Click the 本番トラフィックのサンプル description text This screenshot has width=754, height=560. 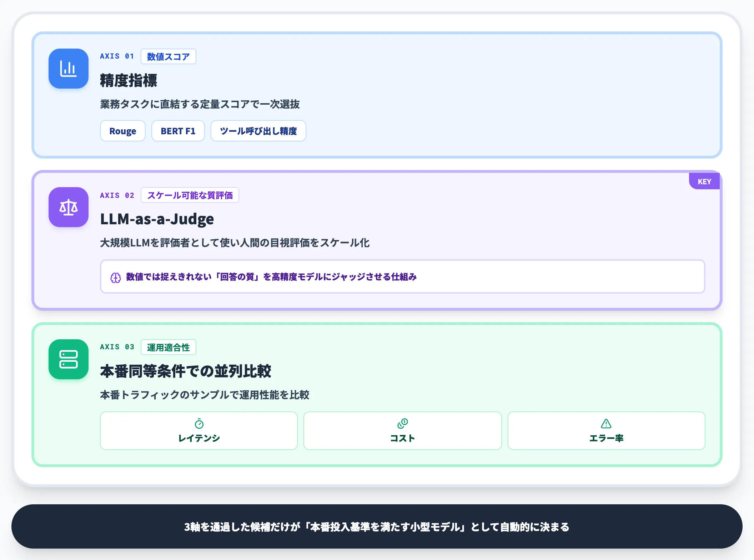205,395
